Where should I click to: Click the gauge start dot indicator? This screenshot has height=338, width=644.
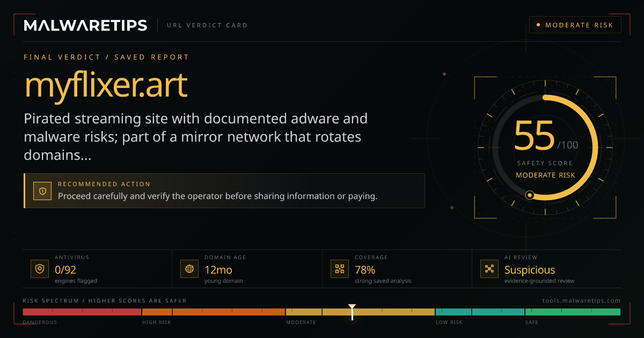530,195
